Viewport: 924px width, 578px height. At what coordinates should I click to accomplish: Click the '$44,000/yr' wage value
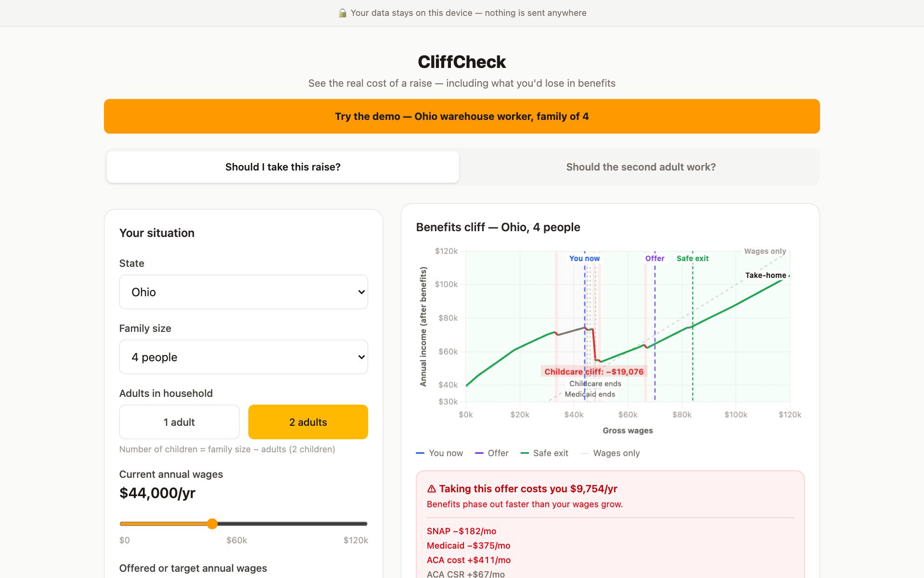(157, 493)
